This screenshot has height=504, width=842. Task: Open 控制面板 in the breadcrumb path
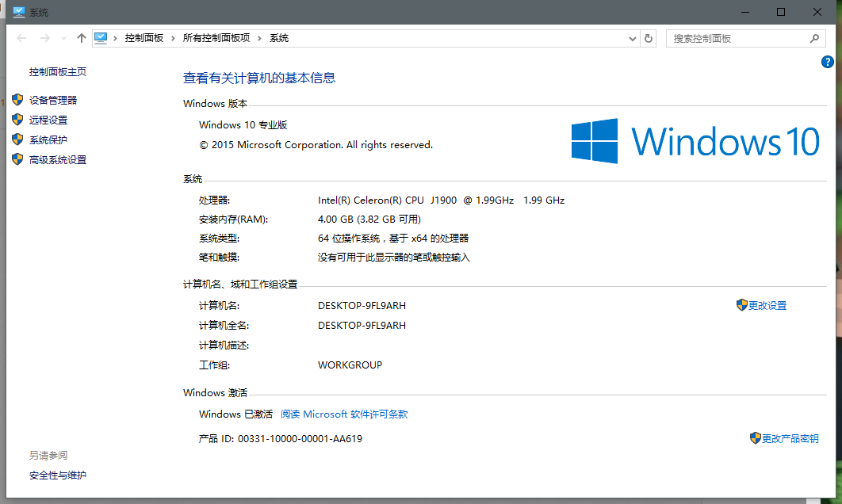[x=144, y=38]
